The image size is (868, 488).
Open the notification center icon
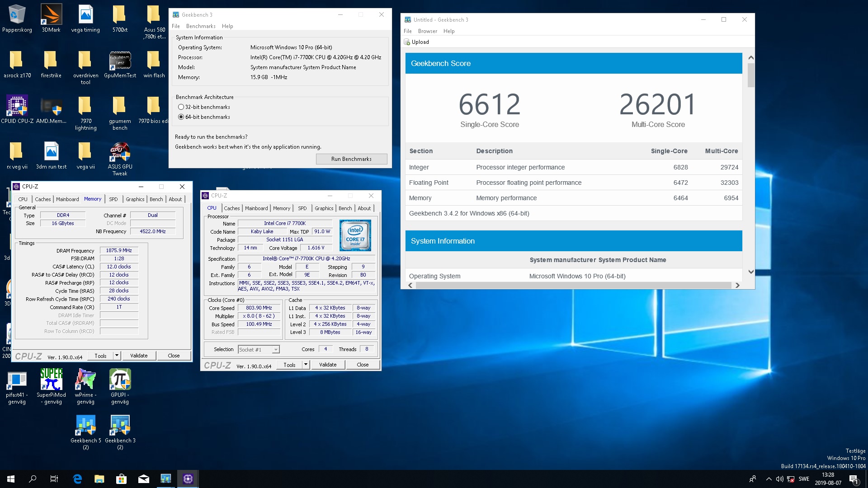[854, 479]
